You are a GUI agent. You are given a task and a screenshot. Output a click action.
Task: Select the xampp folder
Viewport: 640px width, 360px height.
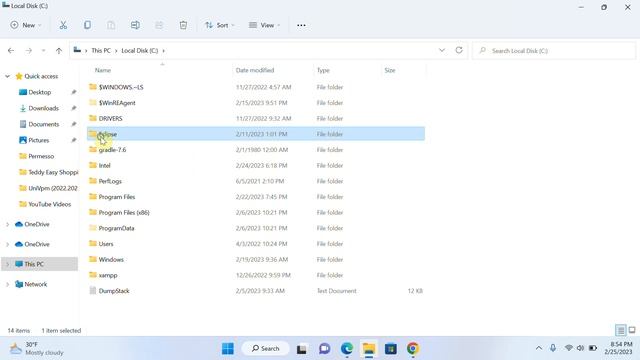tap(108, 275)
